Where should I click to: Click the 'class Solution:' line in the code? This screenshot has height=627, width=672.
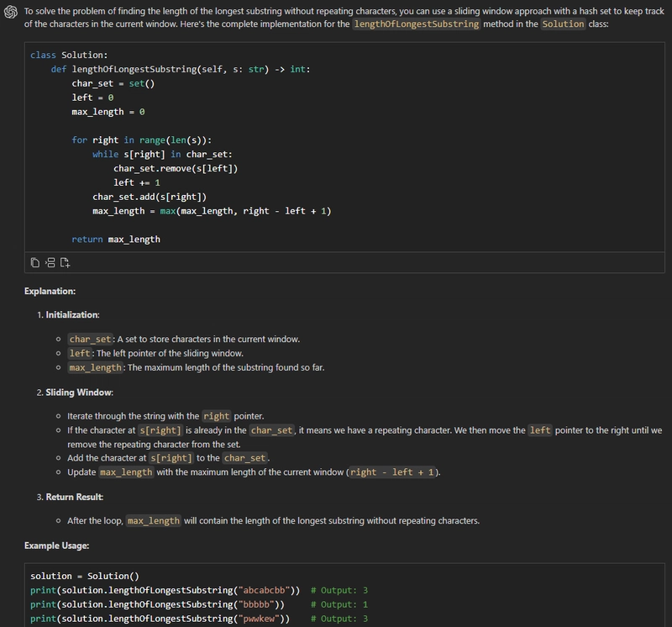(x=69, y=55)
